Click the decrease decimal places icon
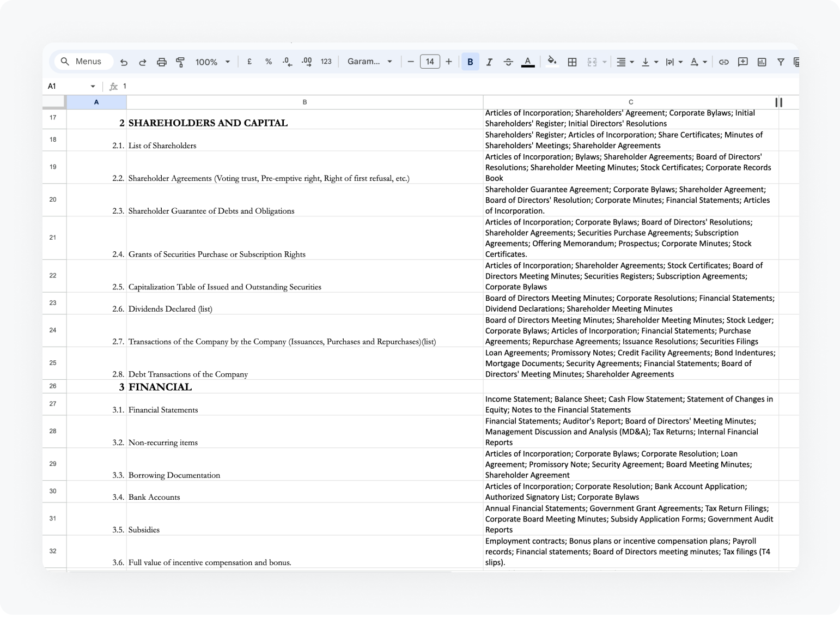 [287, 62]
